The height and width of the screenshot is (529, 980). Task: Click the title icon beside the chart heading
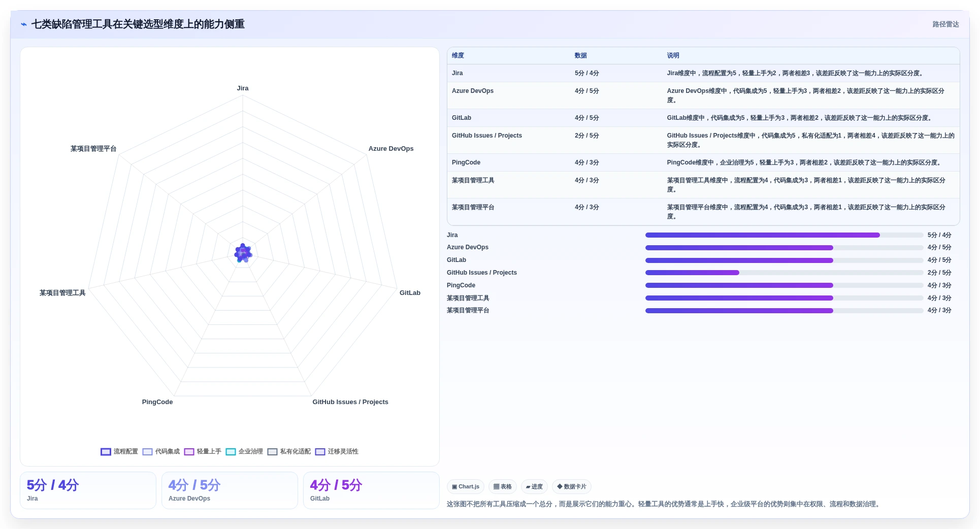24,24
